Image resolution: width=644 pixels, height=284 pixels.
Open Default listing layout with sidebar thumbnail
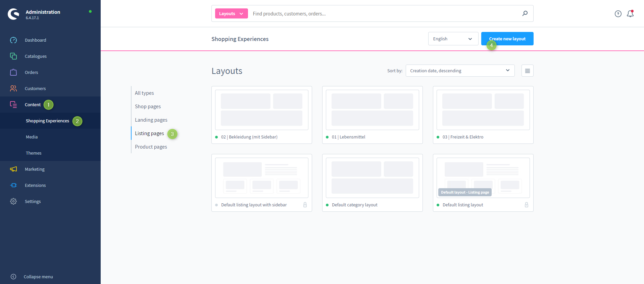262,178
